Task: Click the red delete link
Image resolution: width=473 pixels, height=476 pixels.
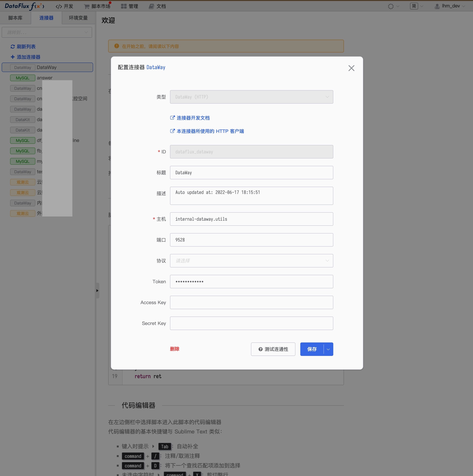Action: [x=175, y=349]
